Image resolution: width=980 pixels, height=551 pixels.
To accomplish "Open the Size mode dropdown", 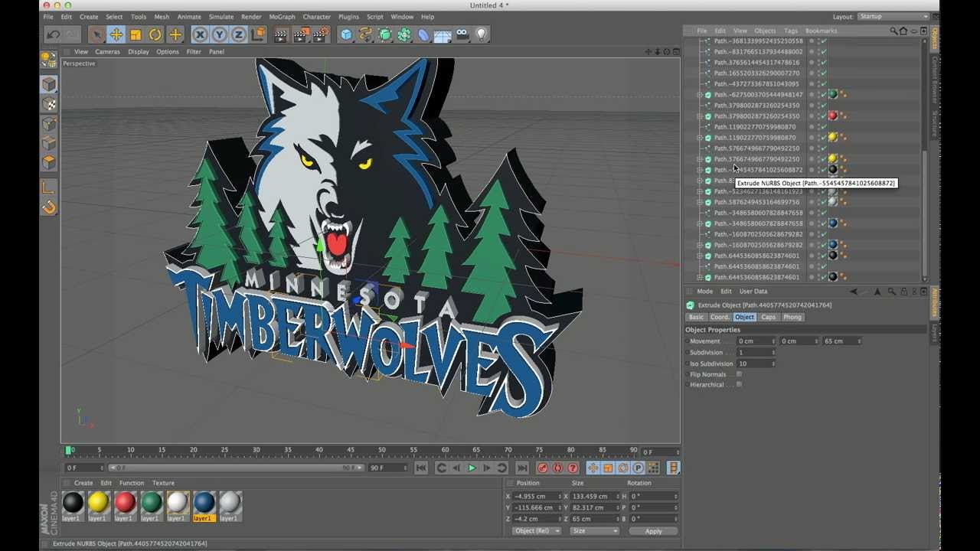I will [x=594, y=531].
